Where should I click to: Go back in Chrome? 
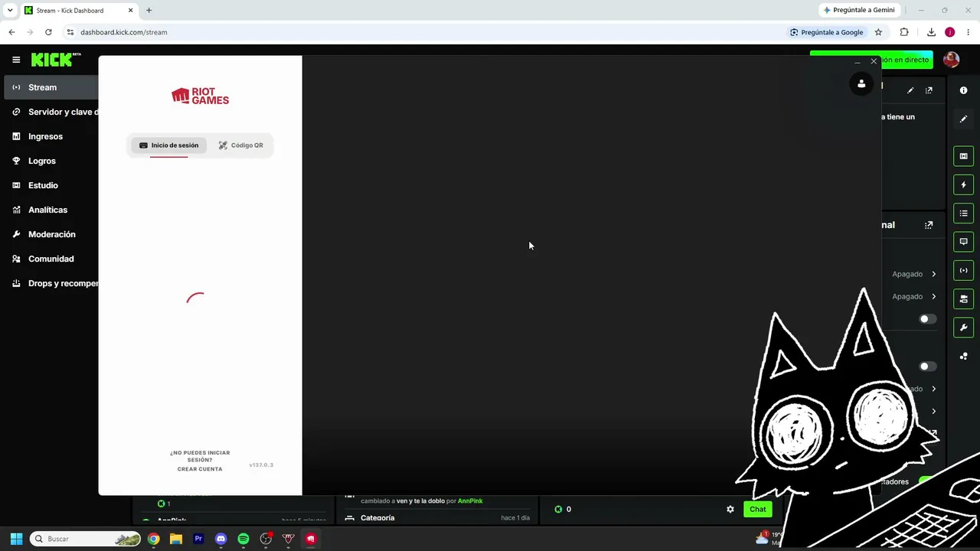tap(11, 32)
